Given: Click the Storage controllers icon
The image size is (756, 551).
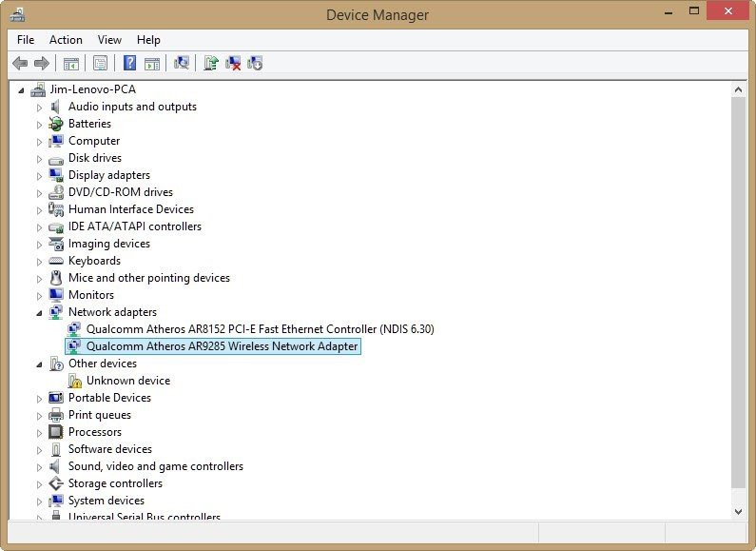Looking at the screenshot, I should 56,483.
